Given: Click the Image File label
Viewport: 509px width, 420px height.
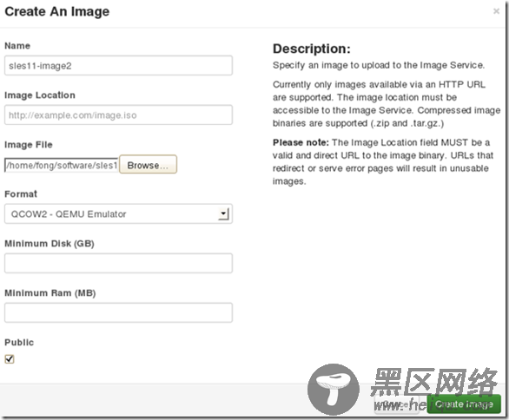Looking at the screenshot, I should 29,145.
